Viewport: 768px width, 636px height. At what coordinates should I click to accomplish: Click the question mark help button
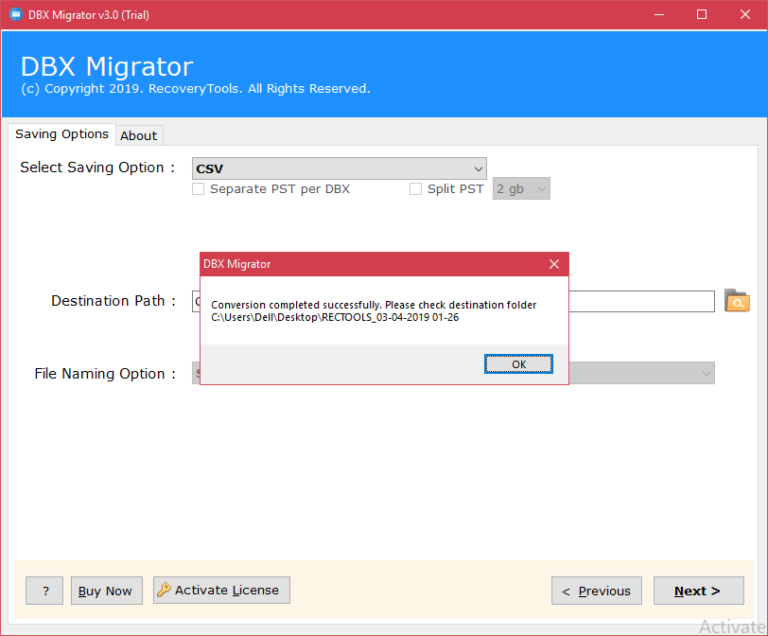point(45,591)
